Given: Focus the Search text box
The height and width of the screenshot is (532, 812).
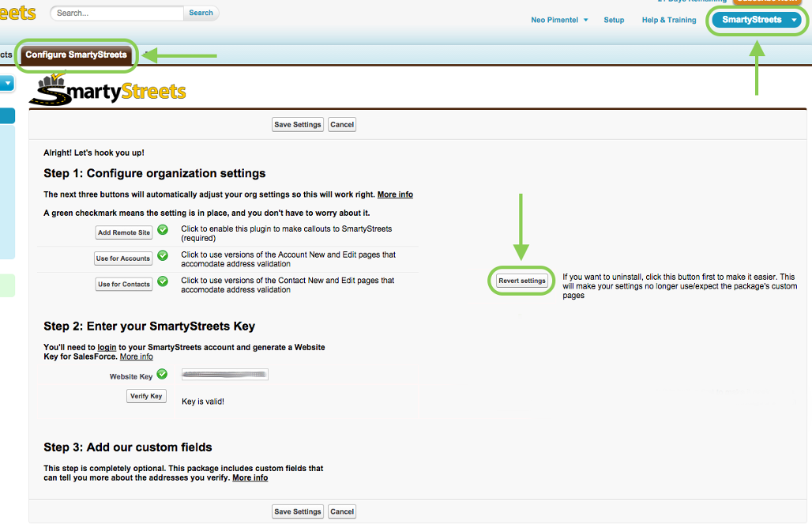Looking at the screenshot, I should (117, 13).
